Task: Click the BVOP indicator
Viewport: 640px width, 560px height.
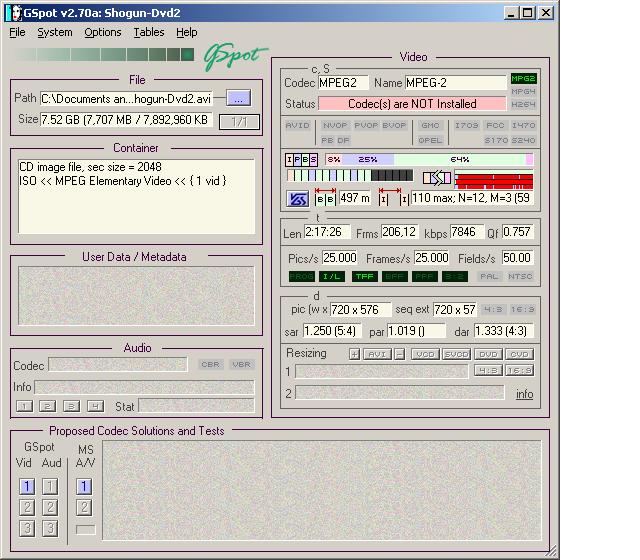Action: click(394, 125)
